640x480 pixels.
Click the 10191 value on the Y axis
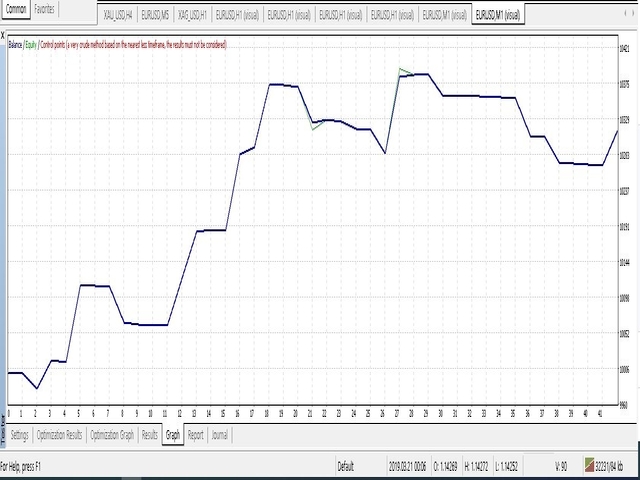pos(624,227)
